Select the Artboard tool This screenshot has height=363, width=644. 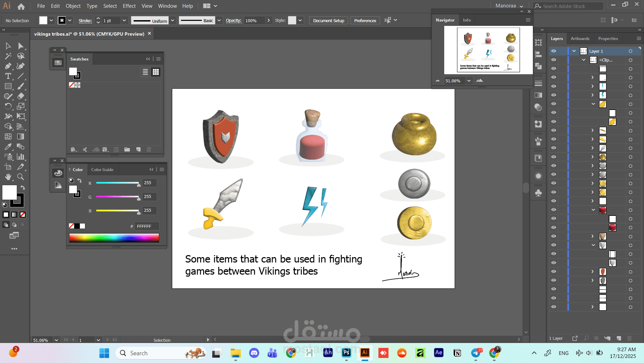click(8, 167)
